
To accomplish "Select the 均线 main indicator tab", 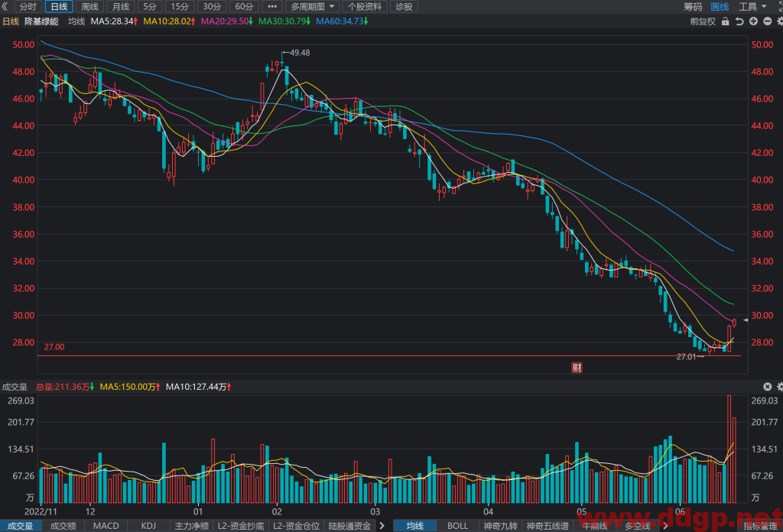I will point(415,526).
